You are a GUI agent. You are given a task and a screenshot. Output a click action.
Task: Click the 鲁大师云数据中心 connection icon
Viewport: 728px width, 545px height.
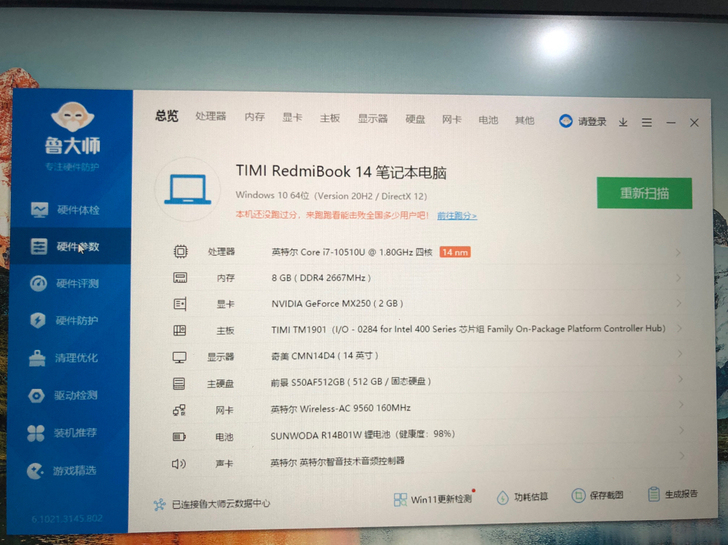tap(160, 505)
